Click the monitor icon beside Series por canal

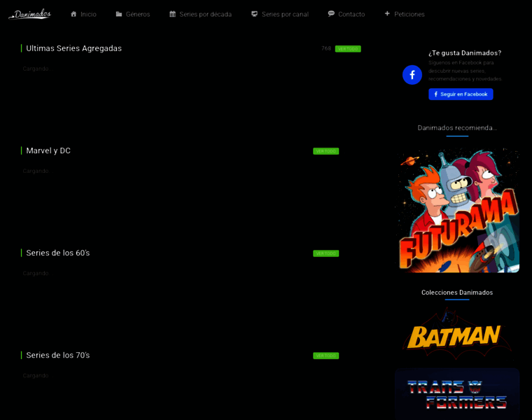(255, 14)
